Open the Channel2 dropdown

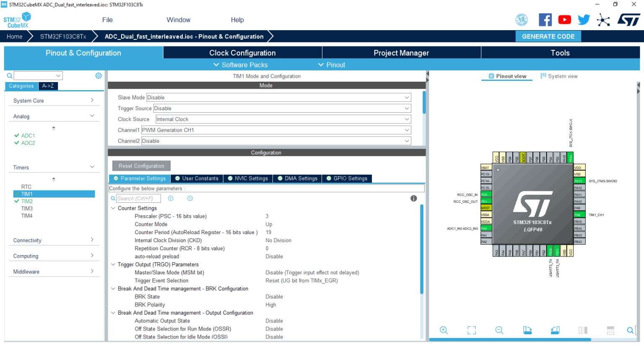276,141
